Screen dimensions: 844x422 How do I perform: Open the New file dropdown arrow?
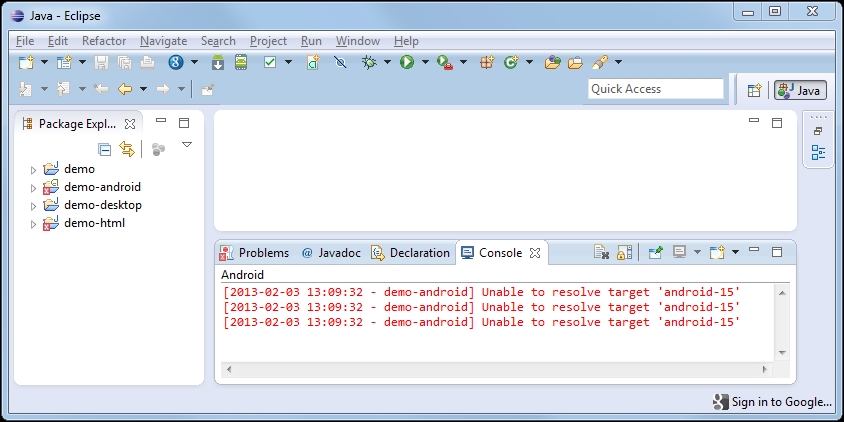point(45,62)
